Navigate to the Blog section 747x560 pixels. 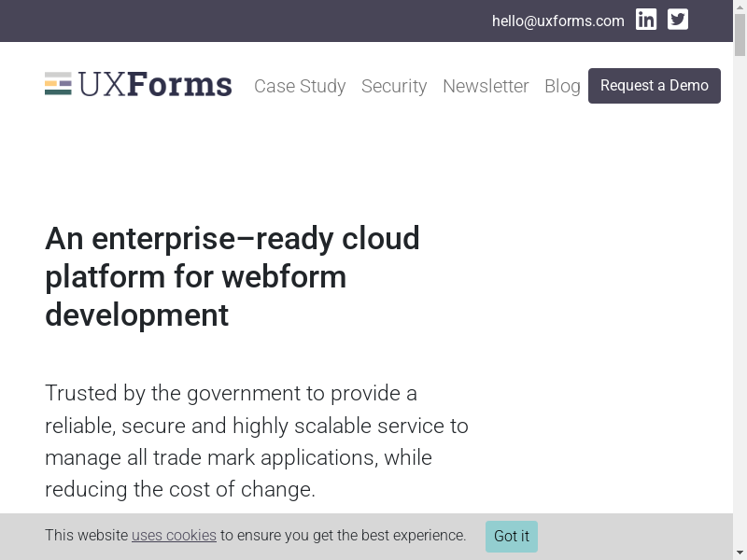(562, 86)
